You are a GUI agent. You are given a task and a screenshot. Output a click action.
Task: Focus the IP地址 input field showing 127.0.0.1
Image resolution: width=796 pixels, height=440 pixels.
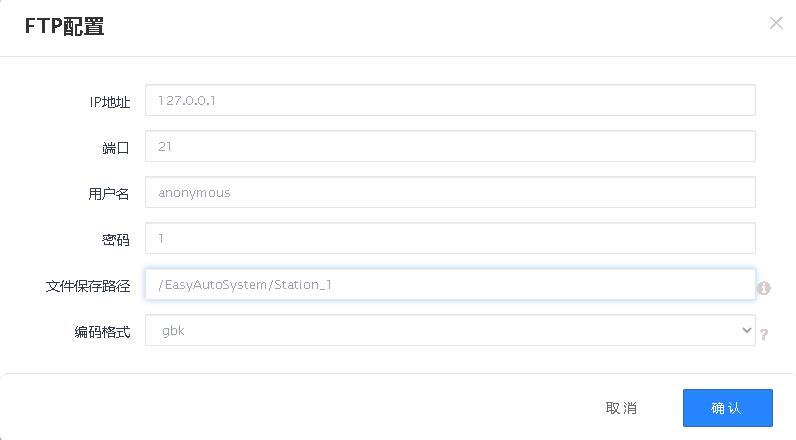[450, 100]
